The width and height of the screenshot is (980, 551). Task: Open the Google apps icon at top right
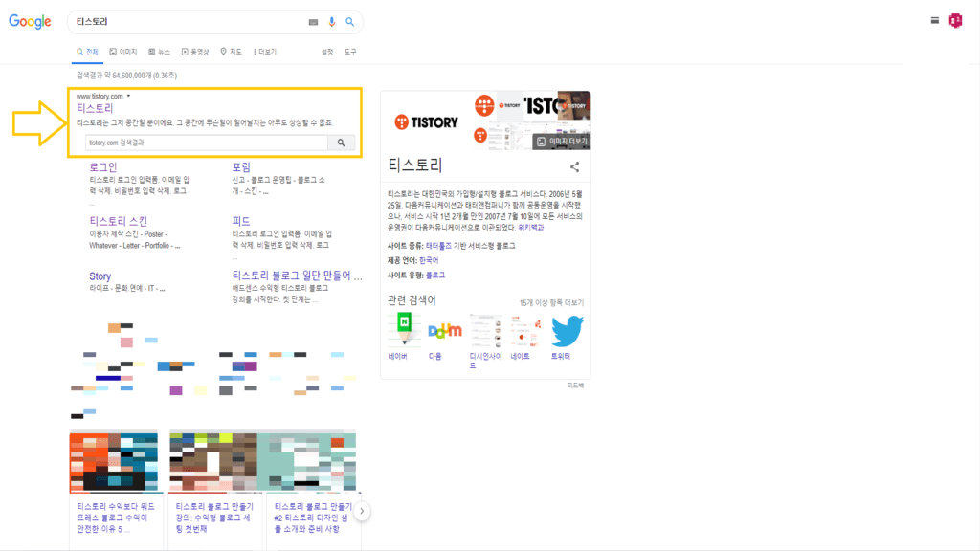(x=935, y=21)
